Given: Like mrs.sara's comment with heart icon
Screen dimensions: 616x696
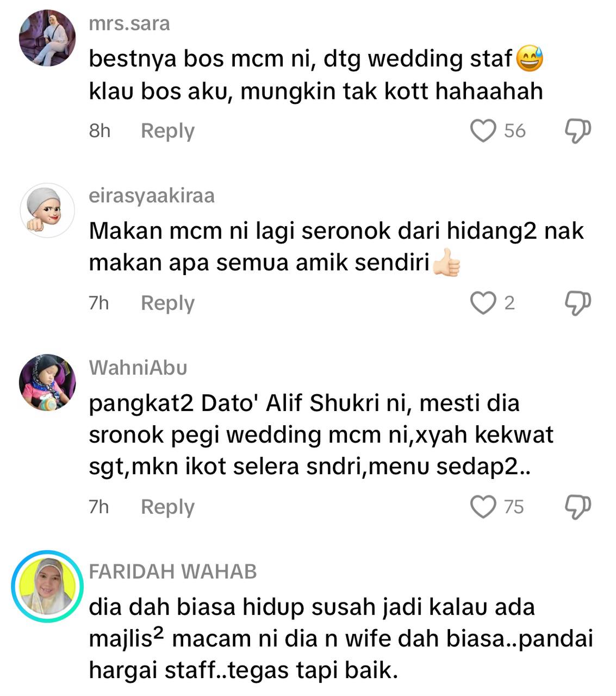Looking at the screenshot, I should coord(483,131).
